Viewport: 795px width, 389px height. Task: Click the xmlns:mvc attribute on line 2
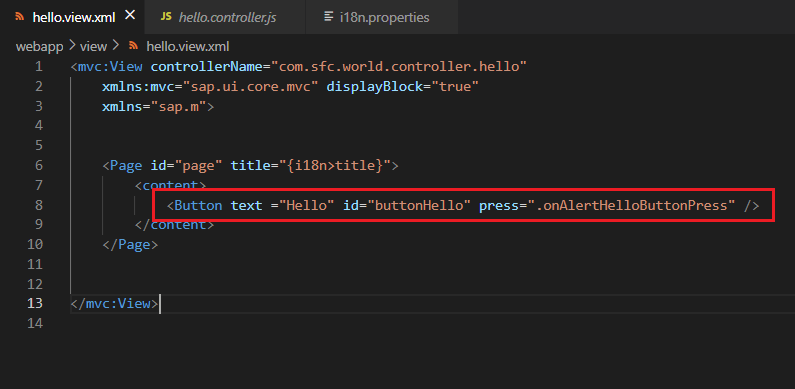(138, 86)
